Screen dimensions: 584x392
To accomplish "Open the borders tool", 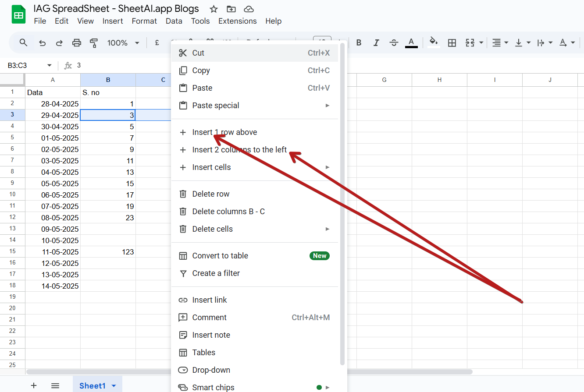I will click(x=452, y=42).
